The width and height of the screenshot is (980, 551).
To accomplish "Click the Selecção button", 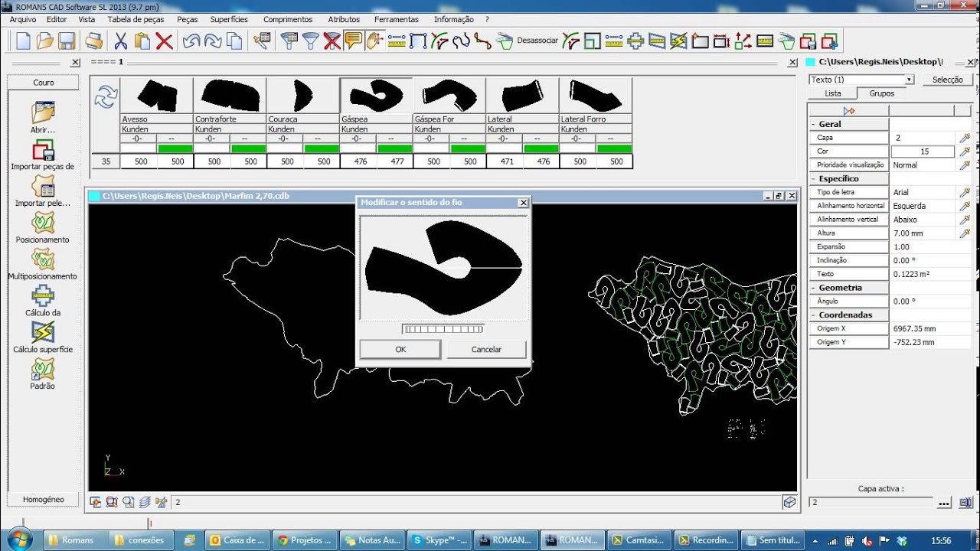I will [x=948, y=80].
